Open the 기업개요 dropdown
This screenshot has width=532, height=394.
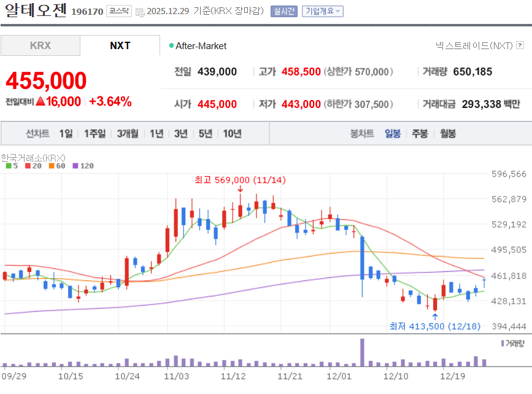(x=323, y=11)
